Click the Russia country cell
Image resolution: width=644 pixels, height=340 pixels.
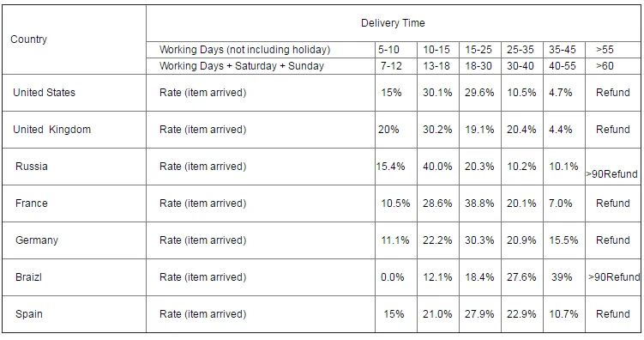pos(75,167)
